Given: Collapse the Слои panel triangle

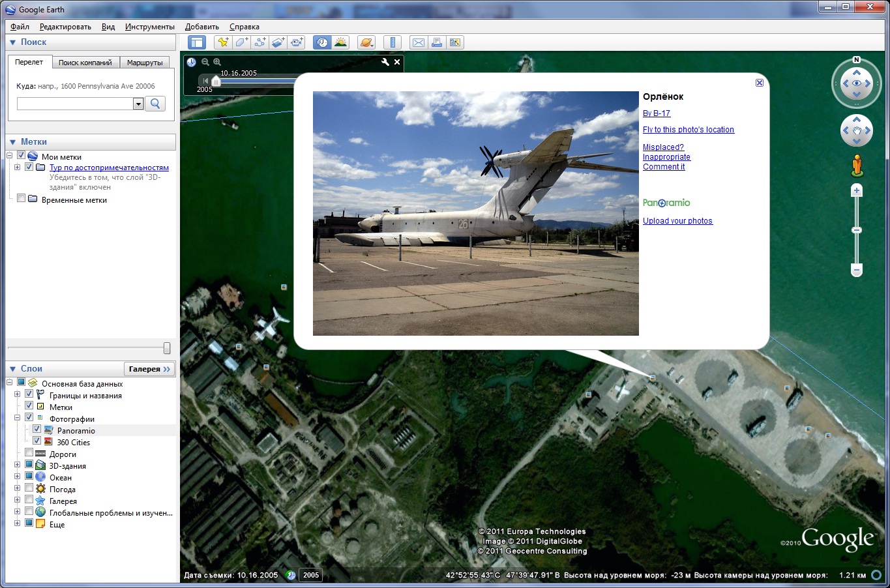Looking at the screenshot, I should tap(12, 369).
